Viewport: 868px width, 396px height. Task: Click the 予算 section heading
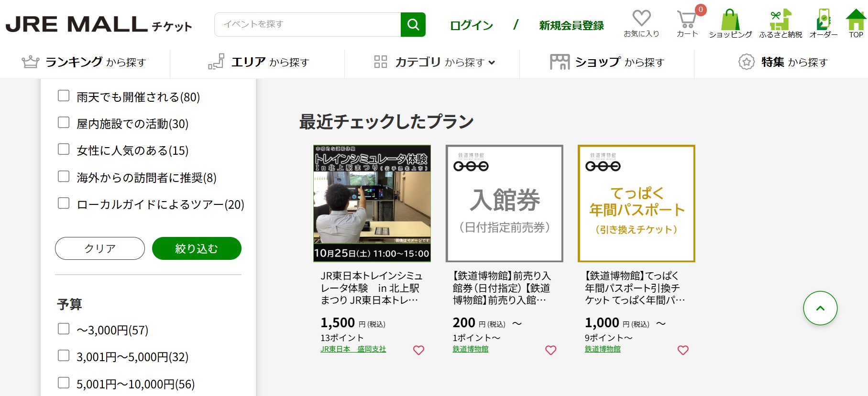click(70, 304)
